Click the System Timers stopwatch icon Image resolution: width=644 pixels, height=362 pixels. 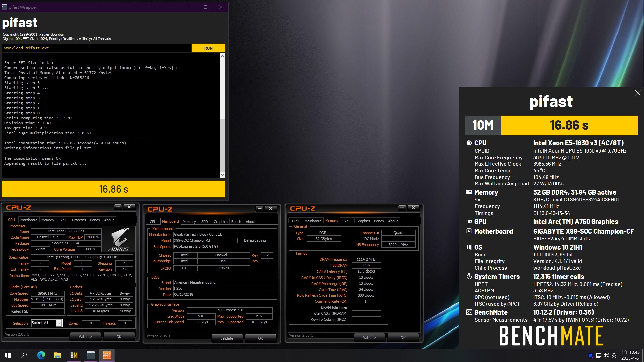pyautogui.click(x=469, y=277)
